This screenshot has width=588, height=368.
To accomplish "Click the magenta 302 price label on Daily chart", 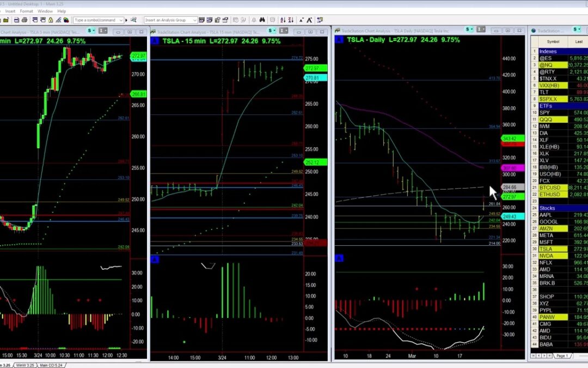I will pyautogui.click(x=514, y=168).
